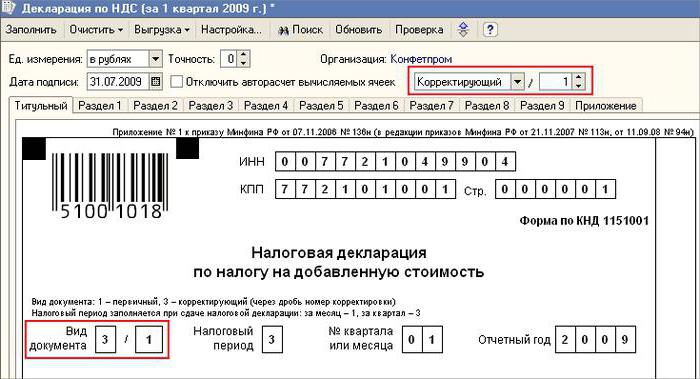Viewport: 700px width, 379px height.
Task: Click the 'Точность' value field
Action: coord(229,58)
